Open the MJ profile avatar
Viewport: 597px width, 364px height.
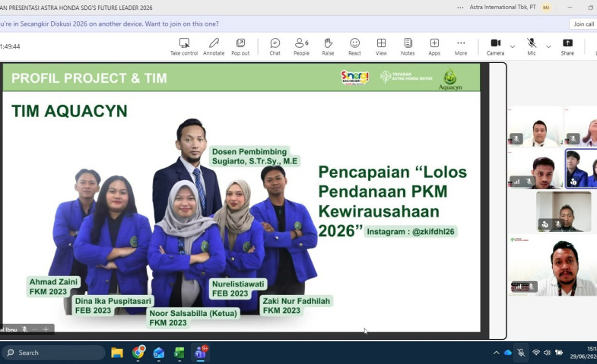546,8
